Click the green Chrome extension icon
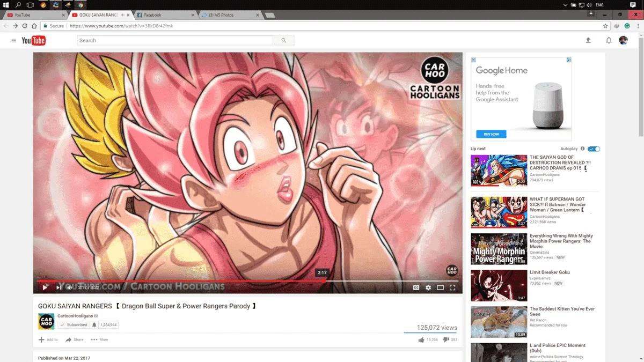This screenshot has width=644, height=362. [x=627, y=26]
